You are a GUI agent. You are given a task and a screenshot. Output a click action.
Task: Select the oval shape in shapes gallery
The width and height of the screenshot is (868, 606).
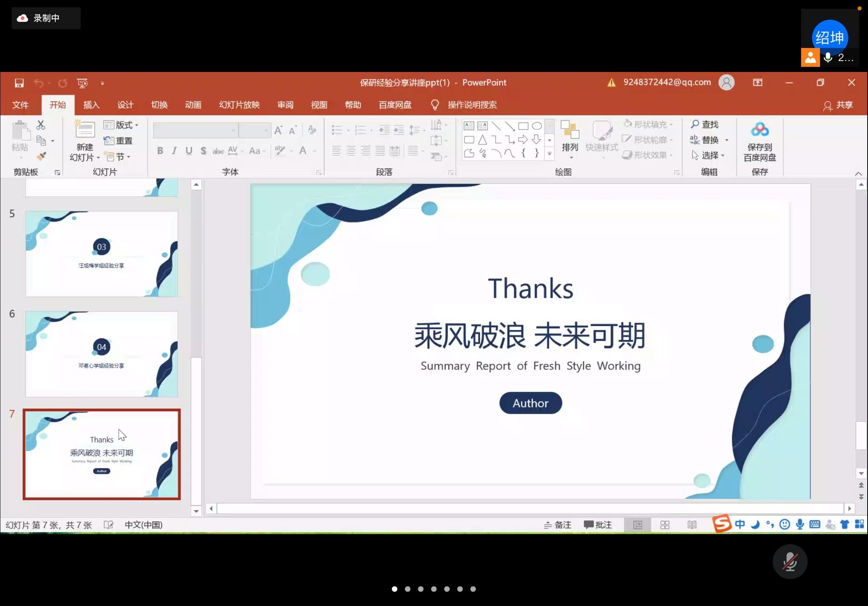537,126
